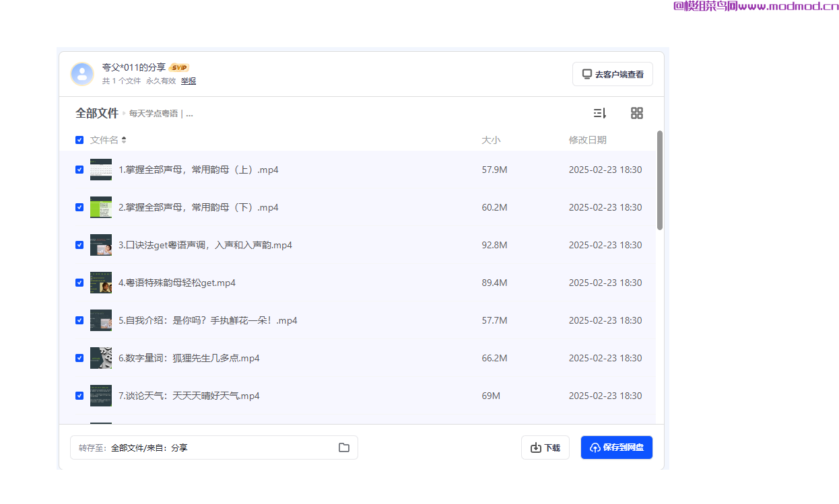Open file 7.谈论天气：天天天晴好天气.mp4
Image resolution: width=839 pixels, height=504 pixels.
click(x=189, y=396)
